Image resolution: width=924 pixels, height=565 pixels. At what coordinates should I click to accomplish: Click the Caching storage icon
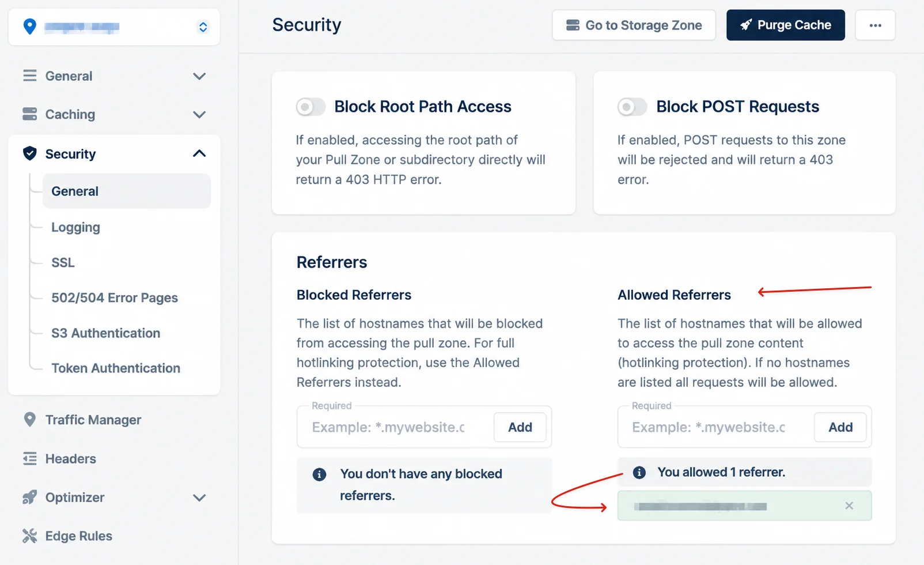click(x=29, y=114)
